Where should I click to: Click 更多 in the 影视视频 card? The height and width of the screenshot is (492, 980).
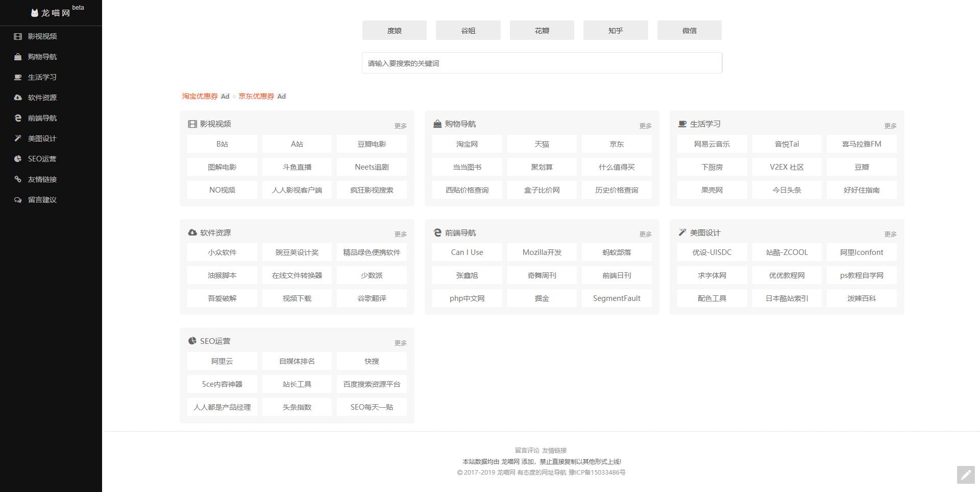400,125
